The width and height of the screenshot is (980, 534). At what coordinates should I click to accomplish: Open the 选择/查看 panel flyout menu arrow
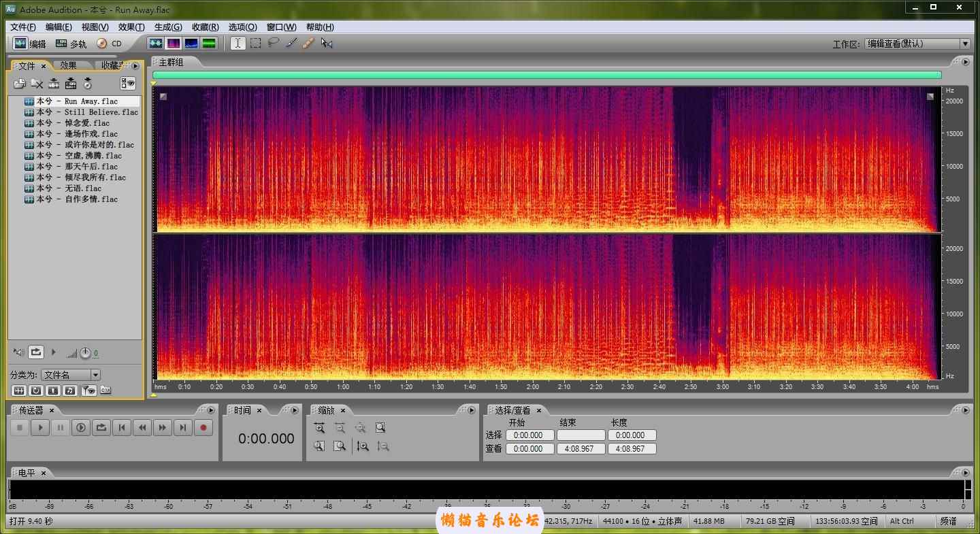click(966, 410)
